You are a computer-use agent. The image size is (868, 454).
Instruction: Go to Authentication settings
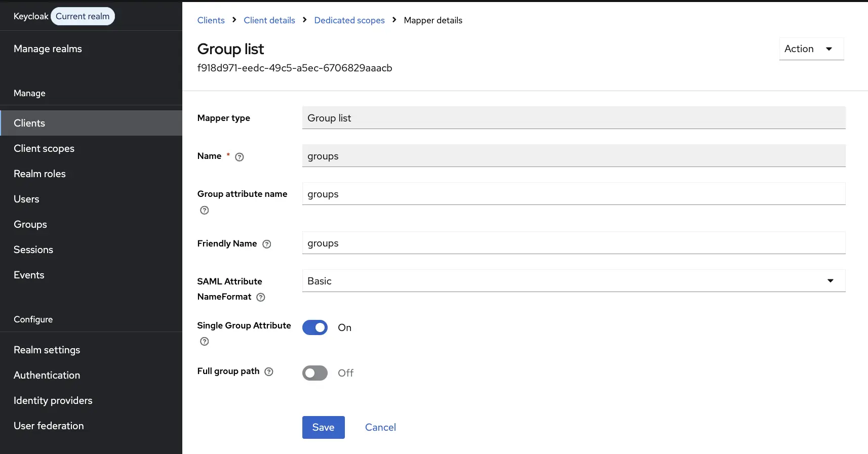tap(91, 375)
